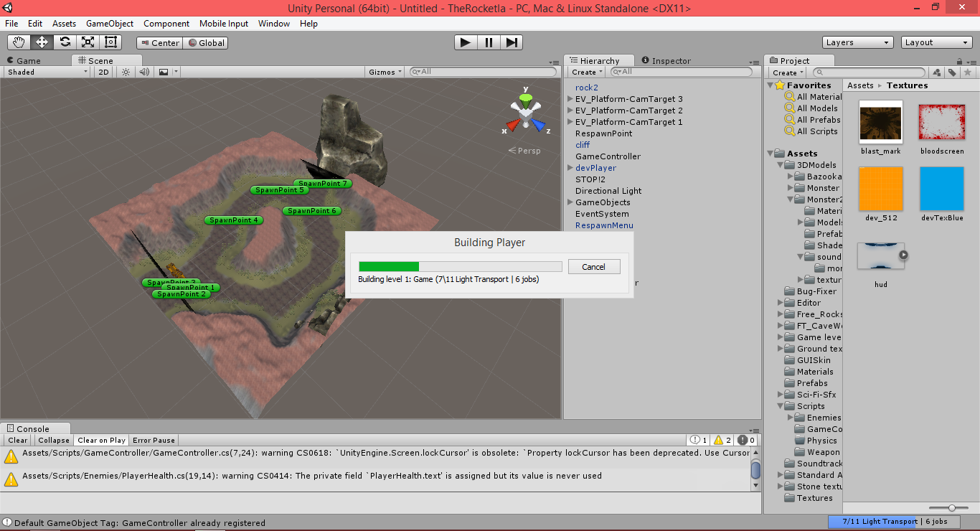Open the GameObject menu

110,24
